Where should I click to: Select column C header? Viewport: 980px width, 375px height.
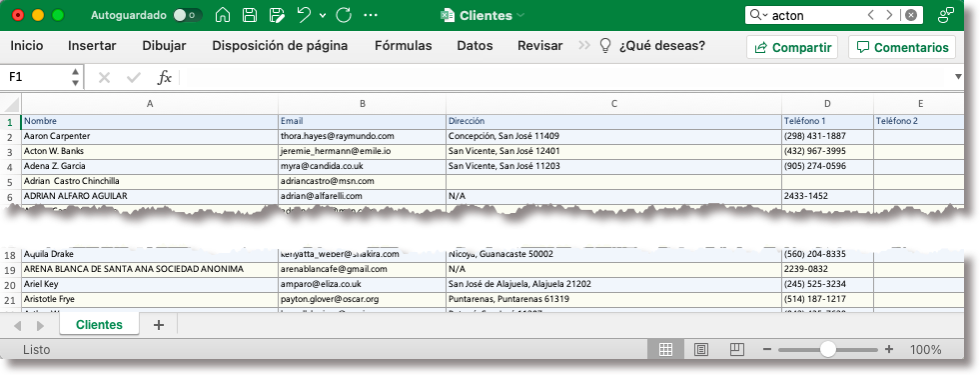point(613,105)
